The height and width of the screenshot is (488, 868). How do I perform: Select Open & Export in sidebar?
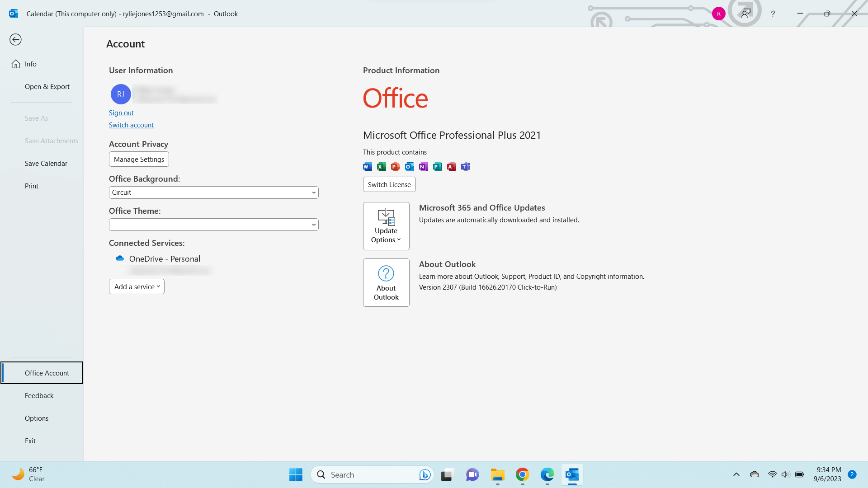47,87
